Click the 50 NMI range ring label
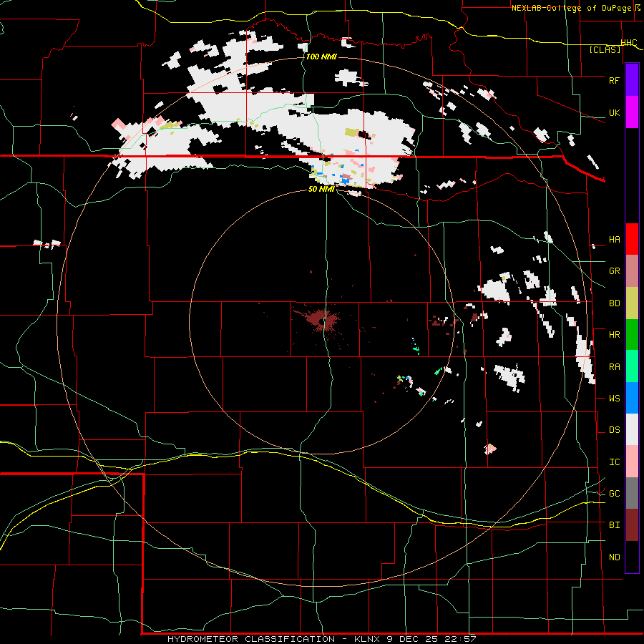The image size is (644, 644). pos(321,189)
